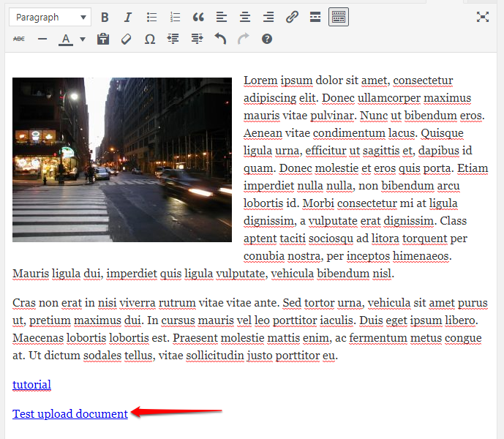Viewport: 504px width, 439px height.
Task: Enter distraction-free fullscreen mode
Action: point(483,18)
